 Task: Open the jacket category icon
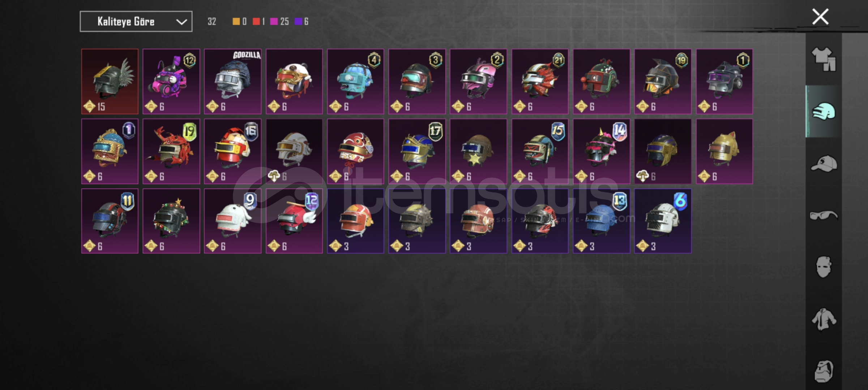click(824, 319)
